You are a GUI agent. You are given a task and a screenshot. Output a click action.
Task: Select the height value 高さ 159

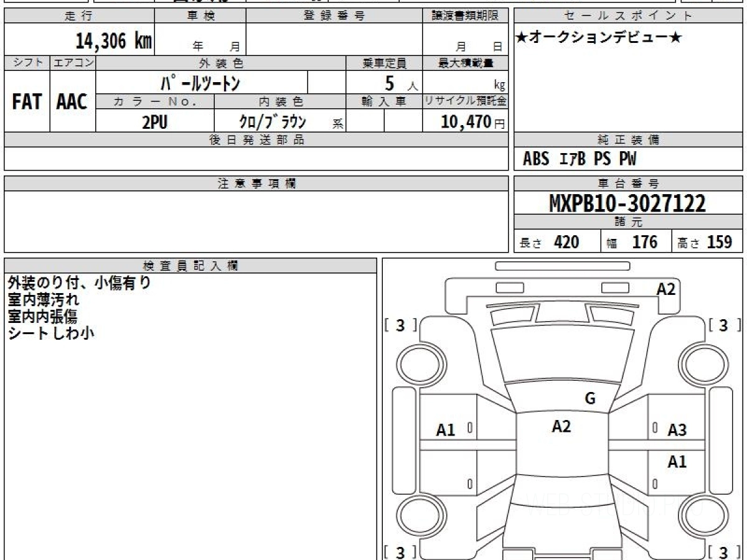(x=705, y=242)
